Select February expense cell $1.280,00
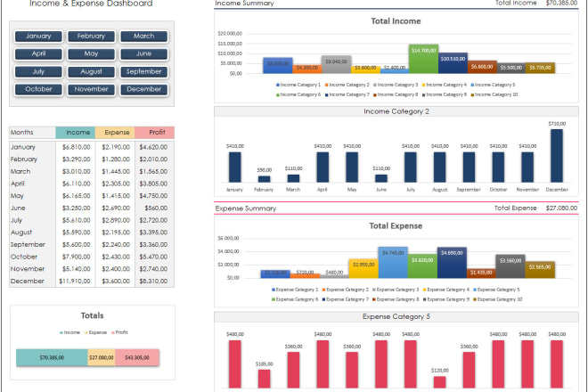The height and width of the screenshot is (392, 588). [x=116, y=159]
